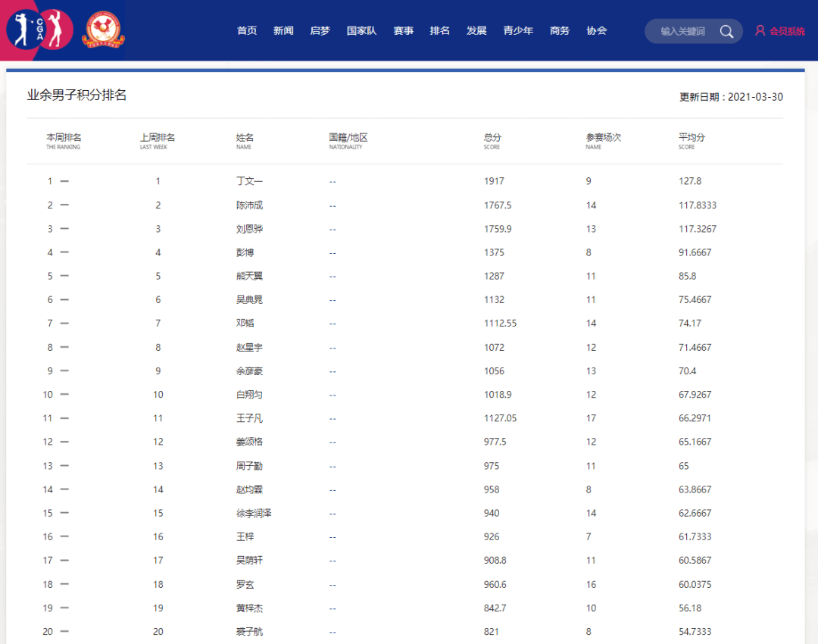Screen dimensions: 818x644
Task: Click the 本周排名 column header
Action: click(x=64, y=141)
